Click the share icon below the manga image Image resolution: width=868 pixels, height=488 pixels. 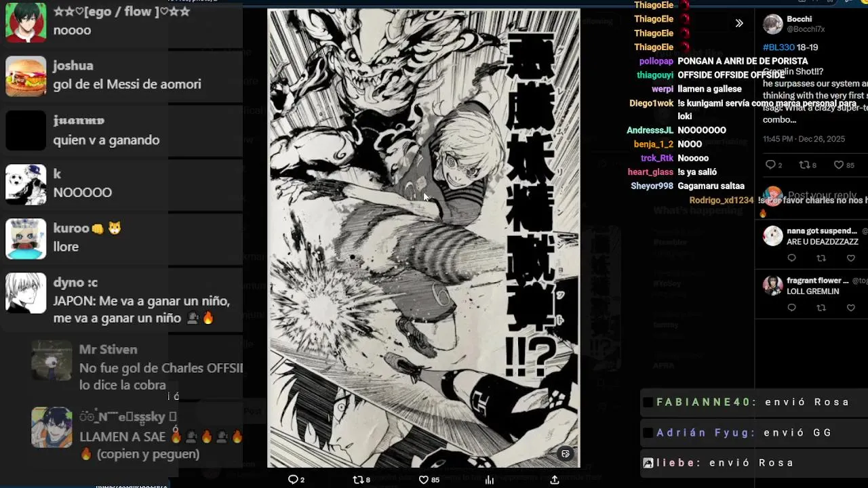click(555, 480)
